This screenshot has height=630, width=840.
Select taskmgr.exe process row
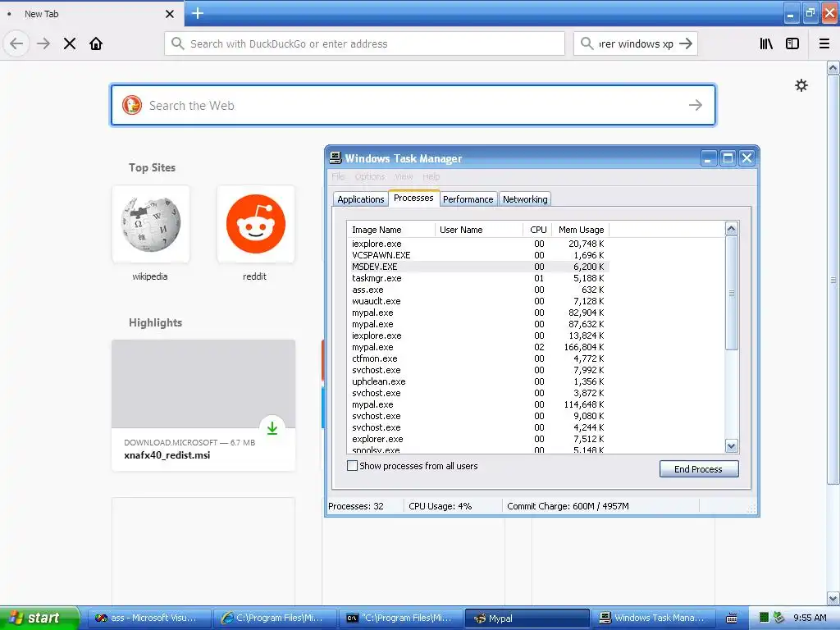(x=478, y=278)
